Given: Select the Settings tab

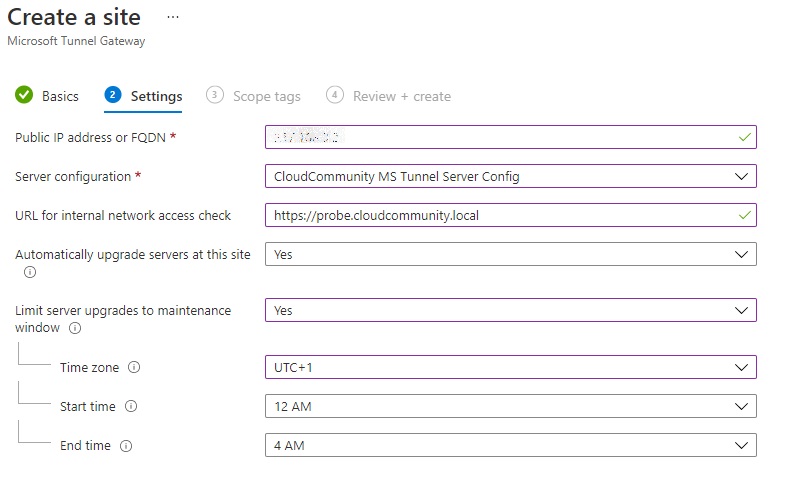Looking at the screenshot, I should click(156, 96).
